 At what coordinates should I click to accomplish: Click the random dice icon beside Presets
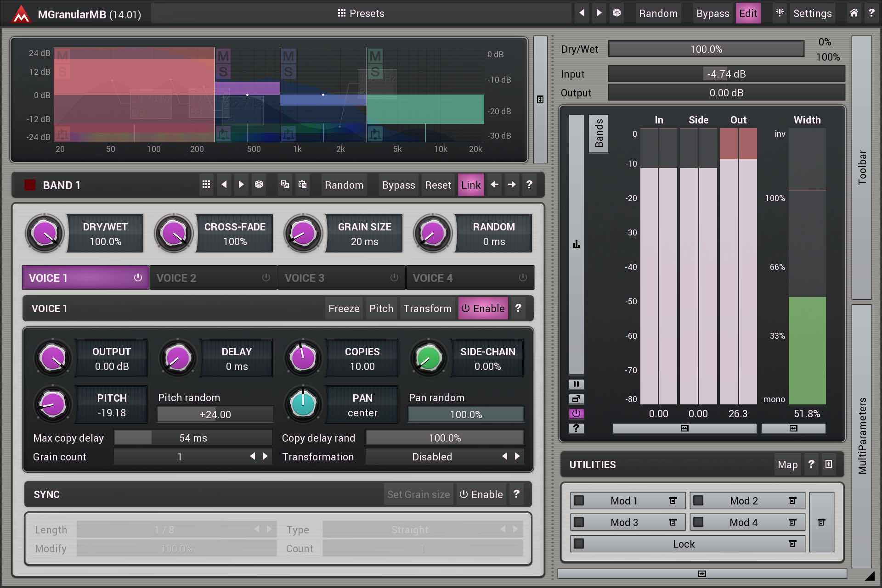pyautogui.click(x=616, y=13)
